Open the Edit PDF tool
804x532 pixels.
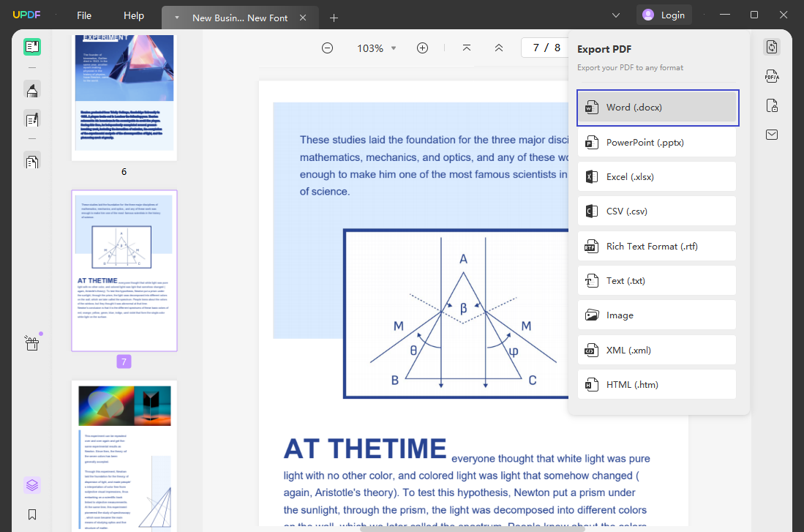click(31, 119)
